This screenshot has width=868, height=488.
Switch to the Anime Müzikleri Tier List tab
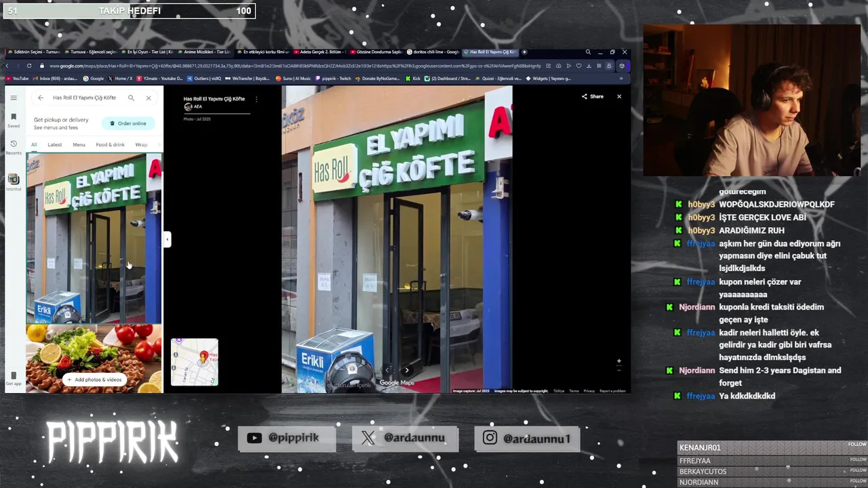(x=203, y=52)
